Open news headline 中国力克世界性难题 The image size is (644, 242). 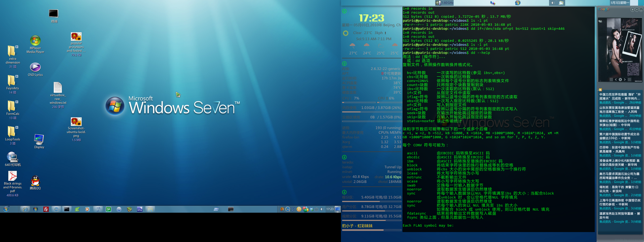[x=620, y=97]
